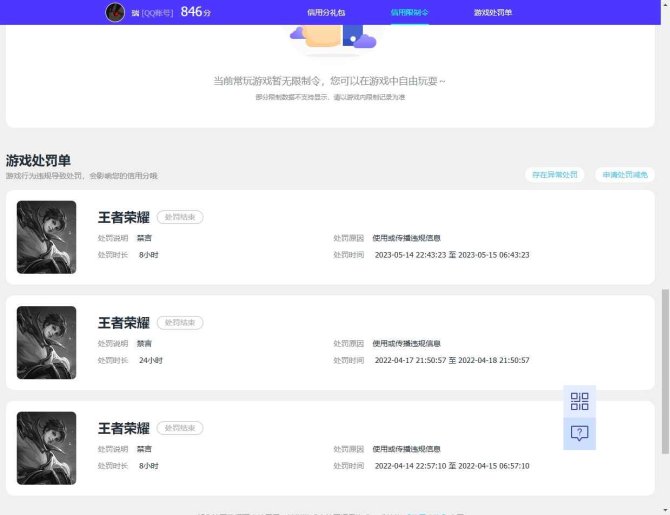This screenshot has width=670, height=515.
Task: Click 使用或传播违规信息 reason in the 2023-05-14 card
Action: pos(406,238)
